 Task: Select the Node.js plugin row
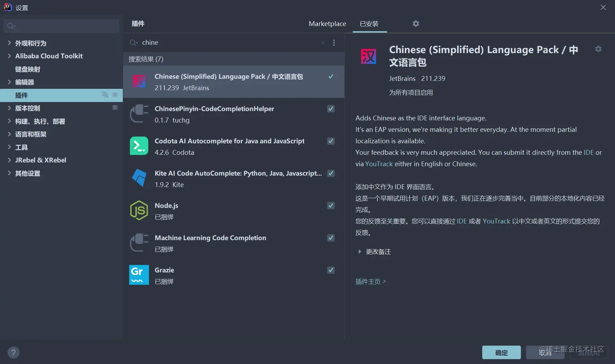click(x=234, y=211)
